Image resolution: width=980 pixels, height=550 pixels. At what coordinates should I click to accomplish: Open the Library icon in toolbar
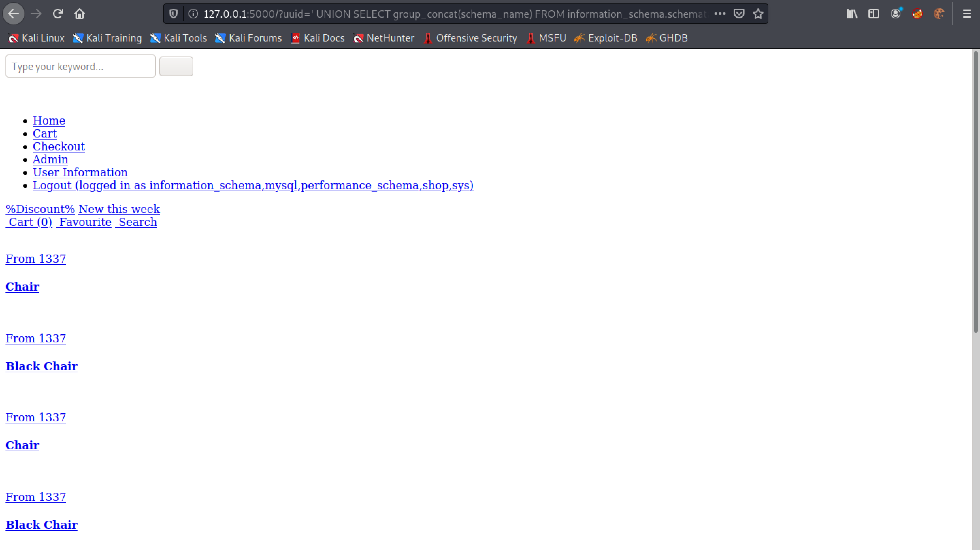[852, 14]
